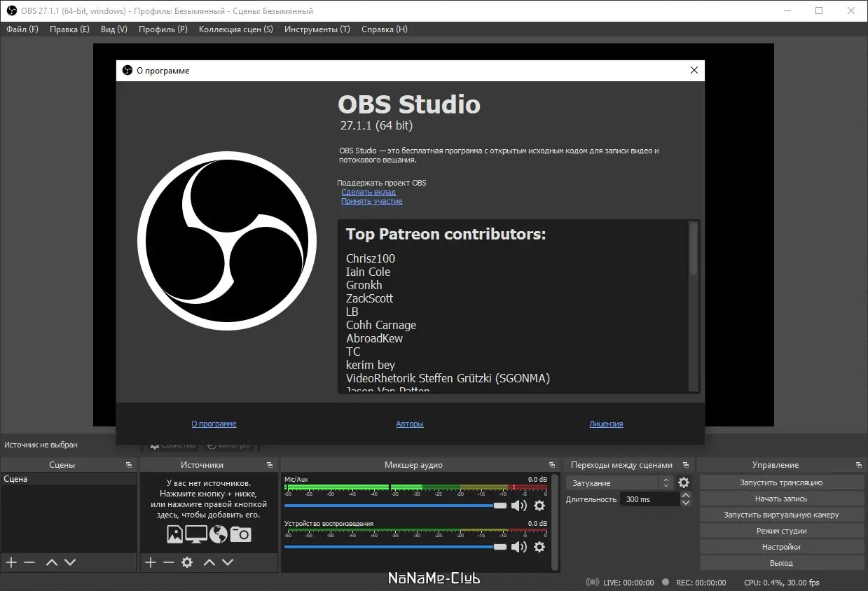Open the Справка menu
The height and width of the screenshot is (591, 868).
[385, 29]
